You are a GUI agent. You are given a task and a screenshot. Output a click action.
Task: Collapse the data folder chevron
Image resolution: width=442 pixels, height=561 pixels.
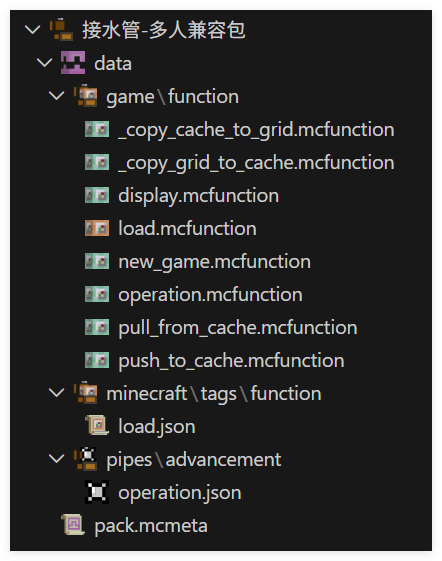[x=44, y=63]
